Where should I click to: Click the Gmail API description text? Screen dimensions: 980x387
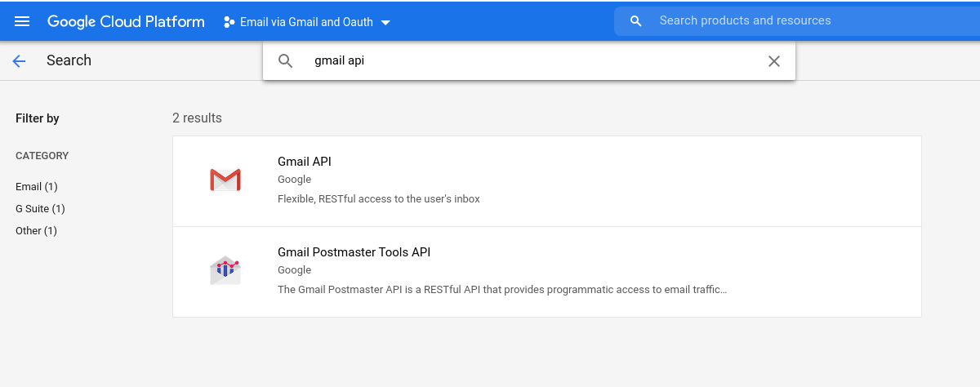pos(379,198)
